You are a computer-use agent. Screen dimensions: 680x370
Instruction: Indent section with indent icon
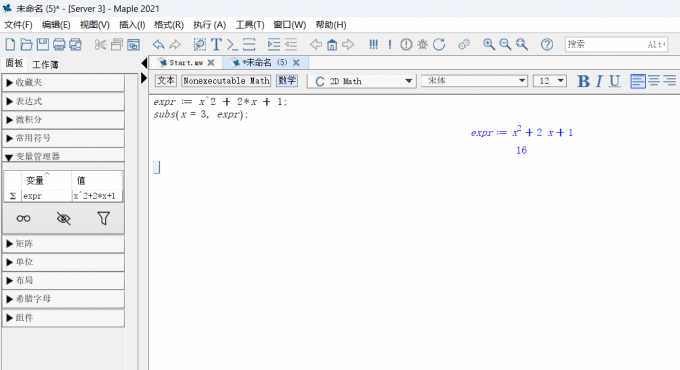[x=274, y=44]
